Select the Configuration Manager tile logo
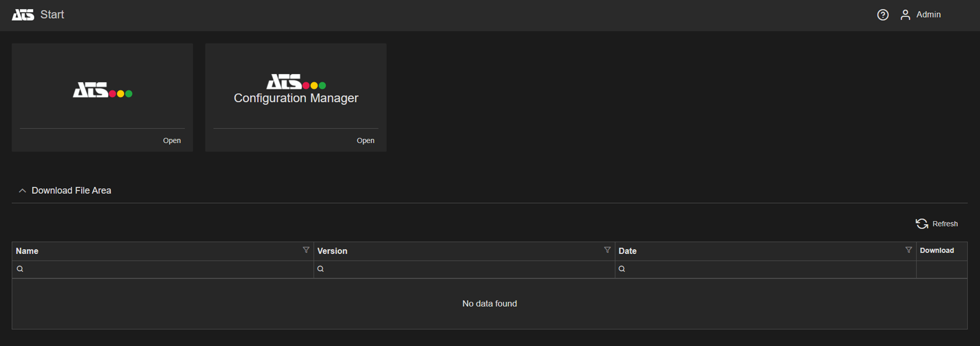This screenshot has width=980, height=346. (x=295, y=83)
